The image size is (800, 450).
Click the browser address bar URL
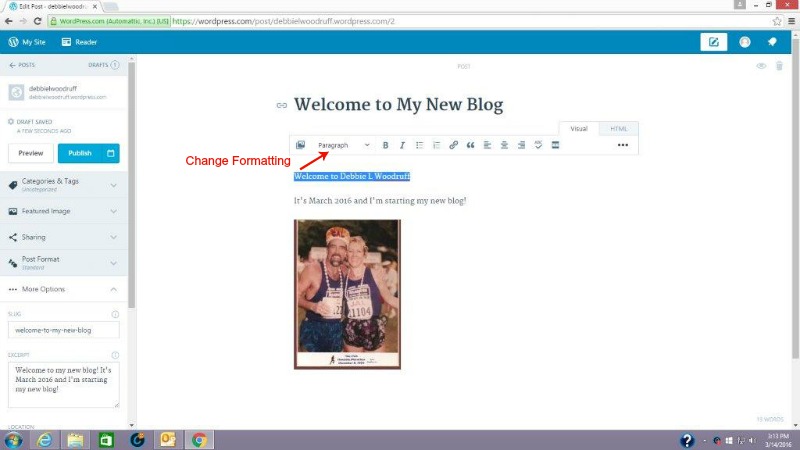point(283,21)
